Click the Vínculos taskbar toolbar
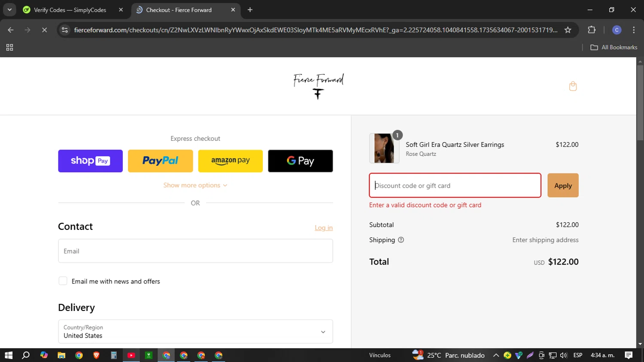The image size is (644, 362). [x=380, y=355]
